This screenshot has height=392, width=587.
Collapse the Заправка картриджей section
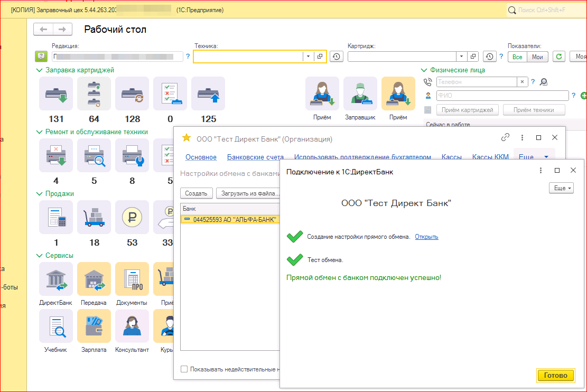tap(39, 70)
